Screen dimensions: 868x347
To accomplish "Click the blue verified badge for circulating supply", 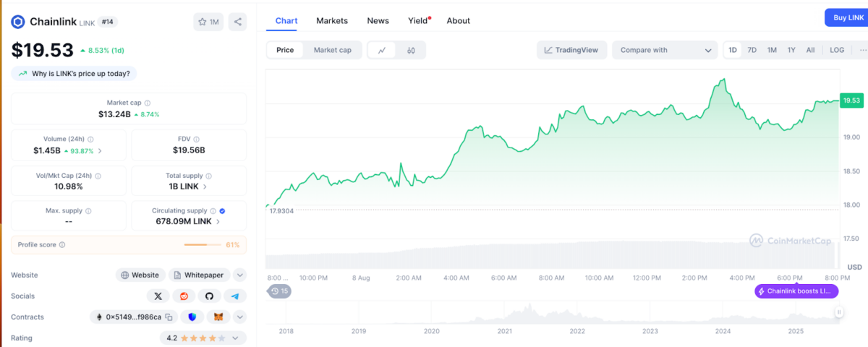I will (222, 210).
